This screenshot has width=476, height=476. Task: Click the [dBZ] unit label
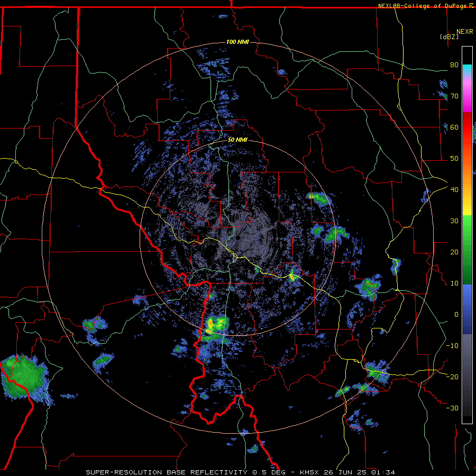click(x=449, y=37)
